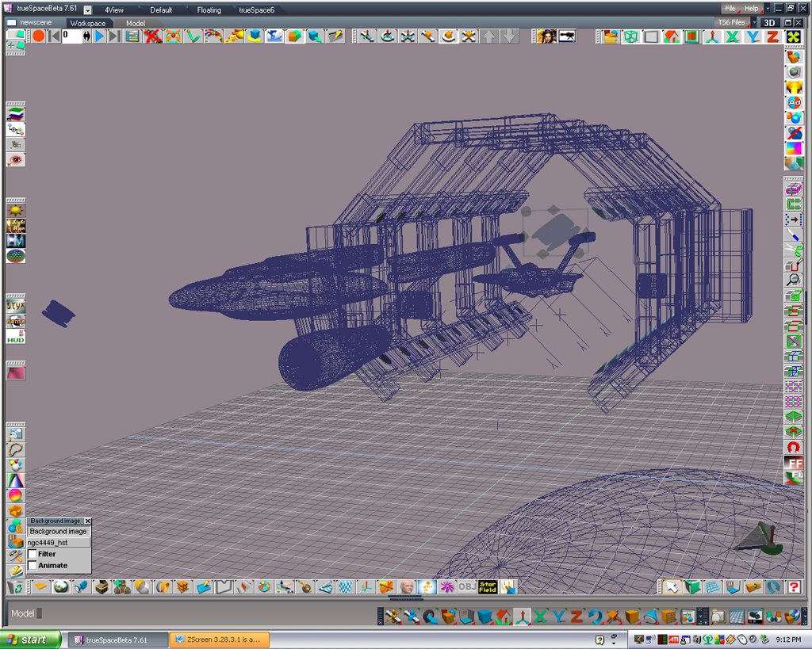Toggle the 3D view mode button
This screenshot has width=812, height=649.
769,23
